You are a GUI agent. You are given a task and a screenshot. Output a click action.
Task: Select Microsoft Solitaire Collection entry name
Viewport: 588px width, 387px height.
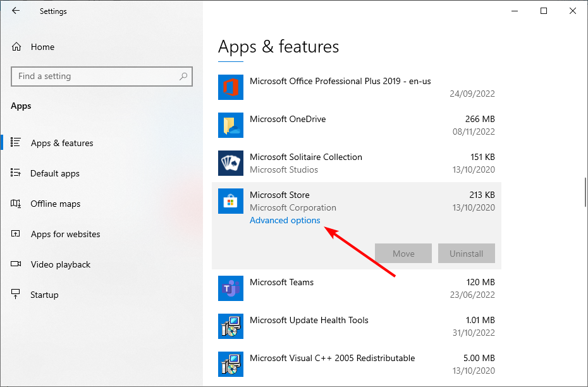pos(306,157)
